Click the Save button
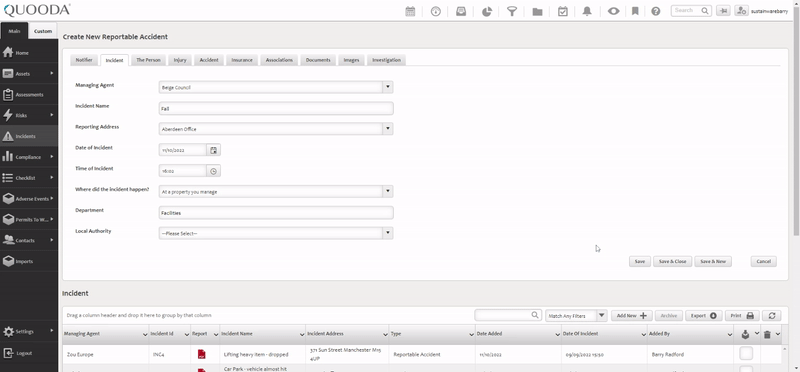Image resolution: width=800 pixels, height=372 pixels. point(639,261)
